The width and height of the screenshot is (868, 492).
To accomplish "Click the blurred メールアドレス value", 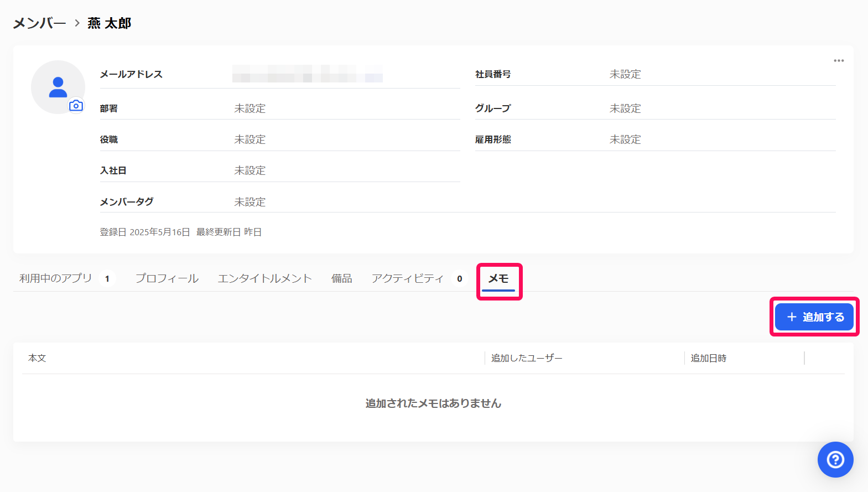I will 307,74.
